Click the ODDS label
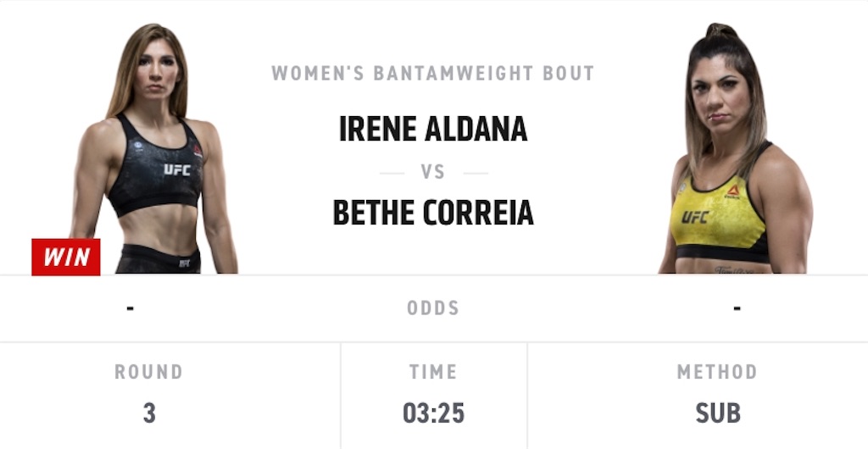Image resolution: width=868 pixels, height=449 pixels. (433, 308)
